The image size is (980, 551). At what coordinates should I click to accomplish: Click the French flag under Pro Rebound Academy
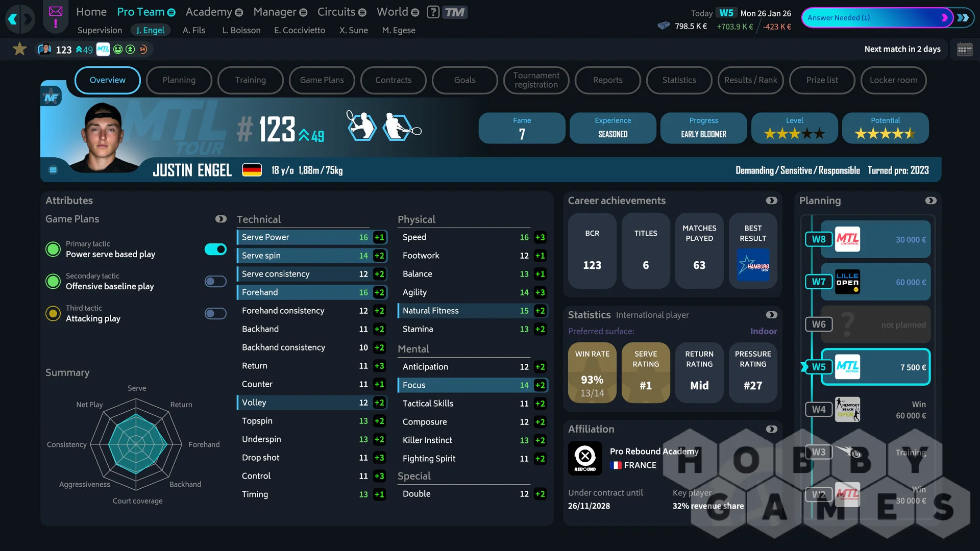coord(615,465)
